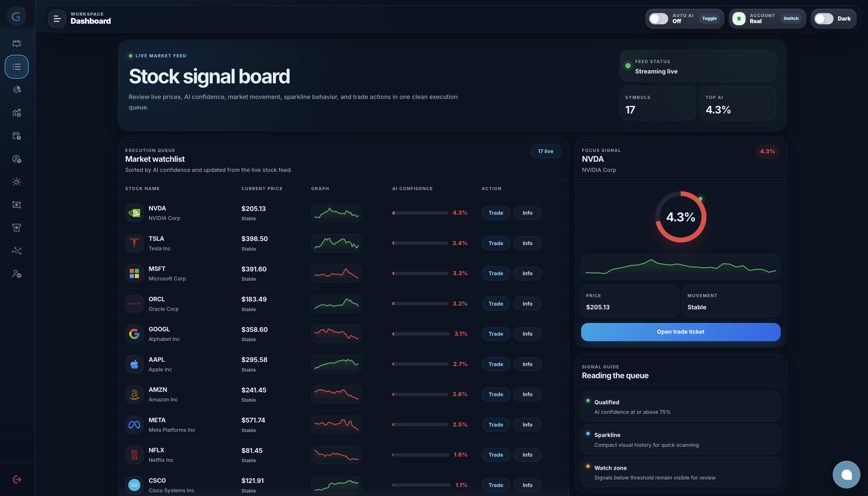Open the user settings gear sidebar icon
This screenshot has height=496, width=868.
pyautogui.click(x=17, y=274)
